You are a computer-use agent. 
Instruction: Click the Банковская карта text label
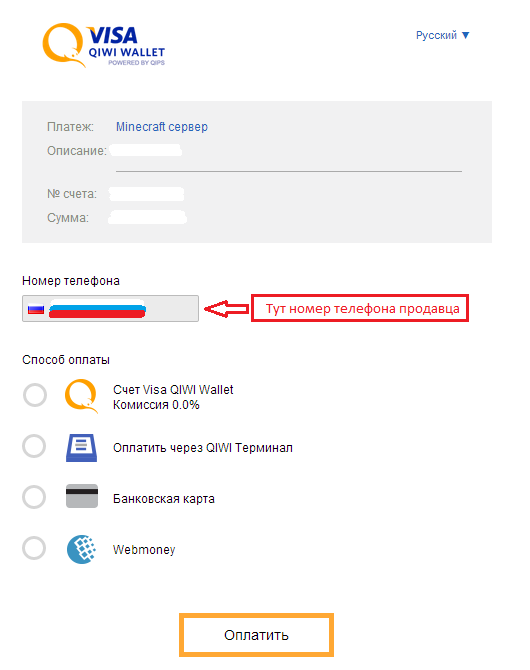(x=164, y=499)
